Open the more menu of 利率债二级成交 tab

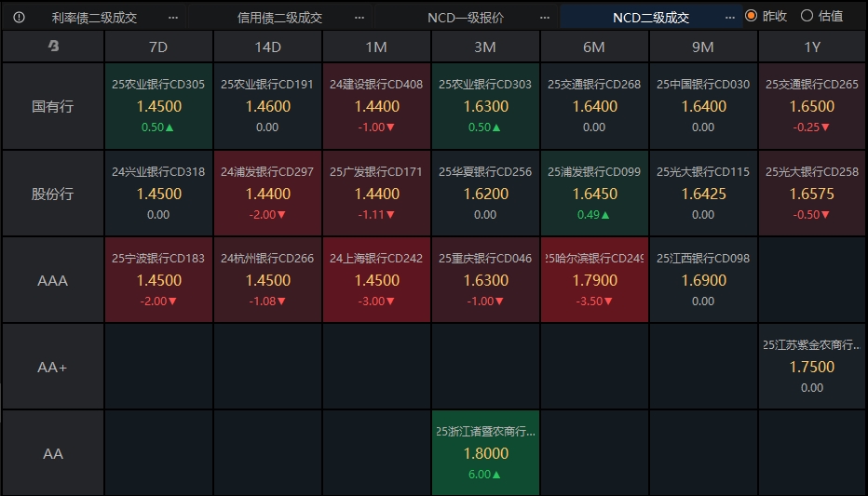pyautogui.click(x=173, y=18)
